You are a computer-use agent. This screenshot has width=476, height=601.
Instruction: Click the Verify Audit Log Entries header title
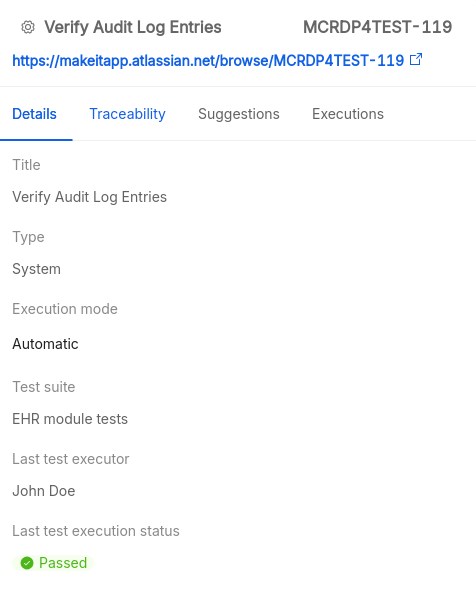[x=133, y=27]
